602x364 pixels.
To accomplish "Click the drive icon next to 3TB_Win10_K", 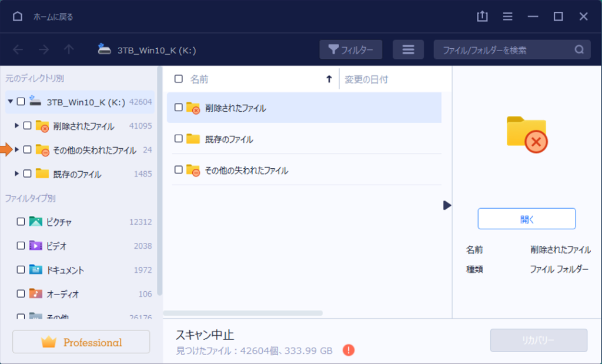I will pos(104,49).
